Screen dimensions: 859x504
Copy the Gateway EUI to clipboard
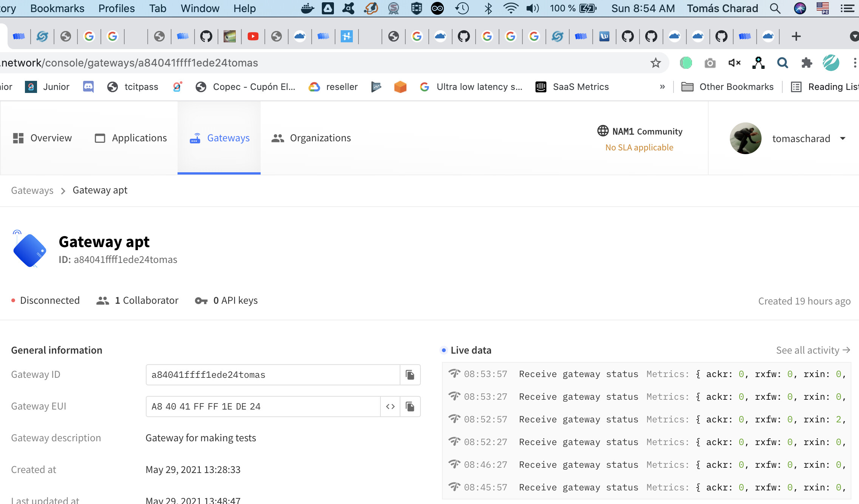[x=410, y=407]
